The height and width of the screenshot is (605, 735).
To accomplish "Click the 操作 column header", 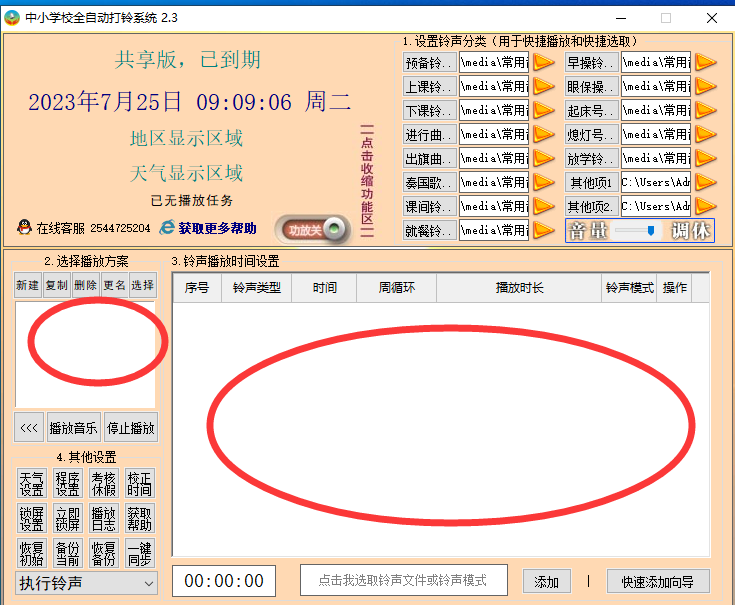I will (x=674, y=288).
